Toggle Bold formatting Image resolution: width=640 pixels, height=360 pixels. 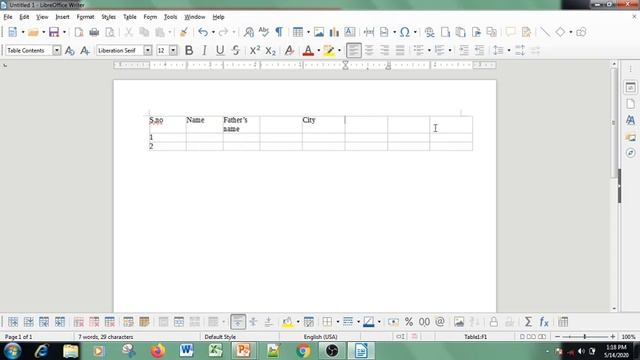(189, 50)
